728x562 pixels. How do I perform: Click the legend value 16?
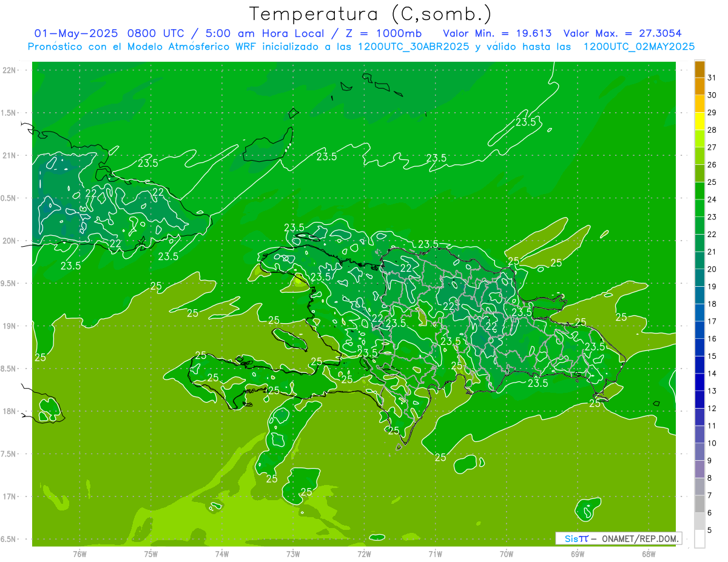click(x=712, y=338)
